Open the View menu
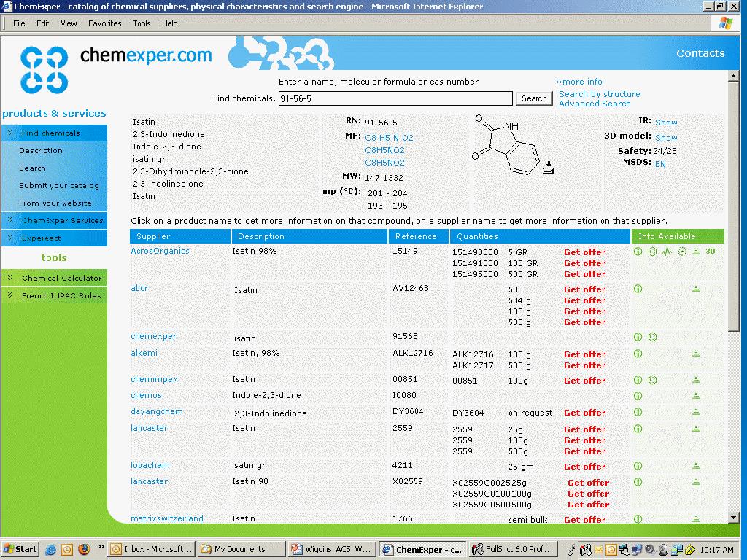This screenshot has height=560, width=747. 69,23
